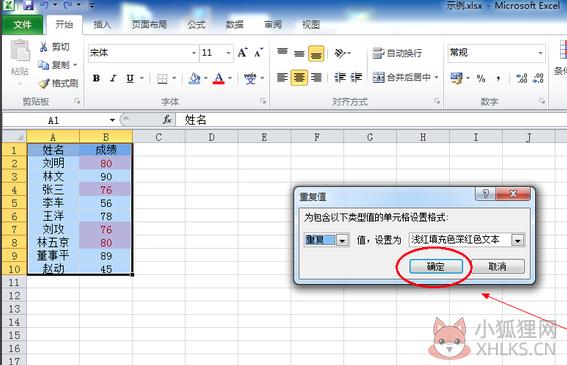This screenshot has height=365, width=567.
Task: Click cell containing 林五京
Action: (53, 242)
